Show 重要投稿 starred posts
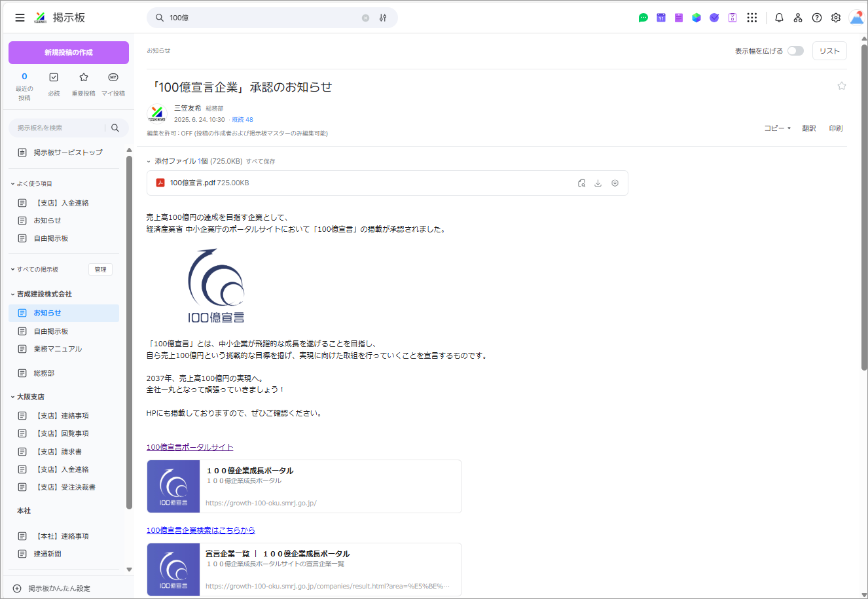Image resolution: width=868 pixels, height=599 pixels. click(x=83, y=84)
